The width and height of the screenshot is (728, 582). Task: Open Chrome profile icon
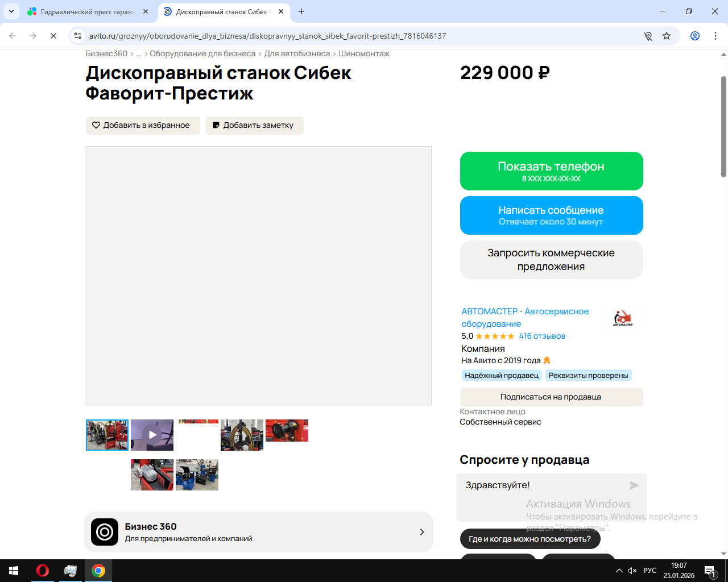pos(695,36)
